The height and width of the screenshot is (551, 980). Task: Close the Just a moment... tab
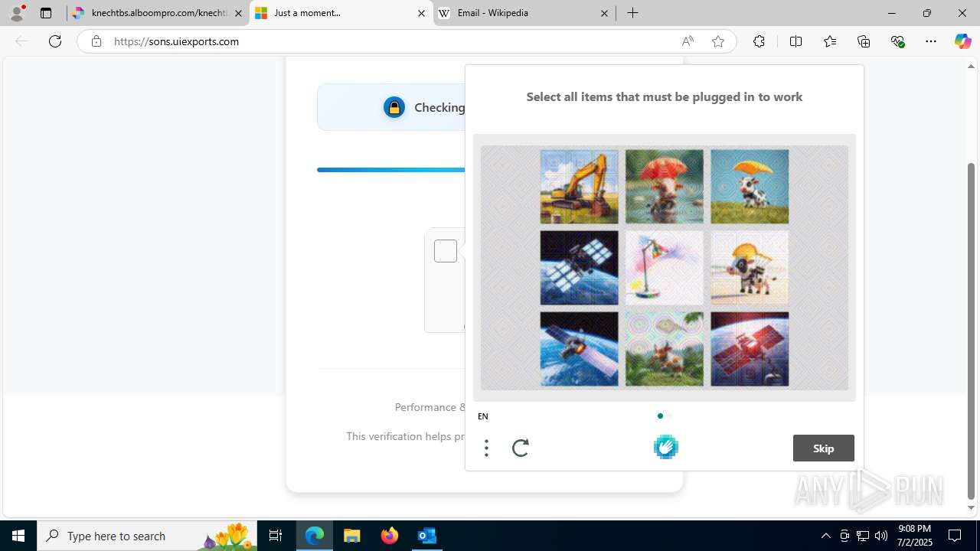point(421,13)
